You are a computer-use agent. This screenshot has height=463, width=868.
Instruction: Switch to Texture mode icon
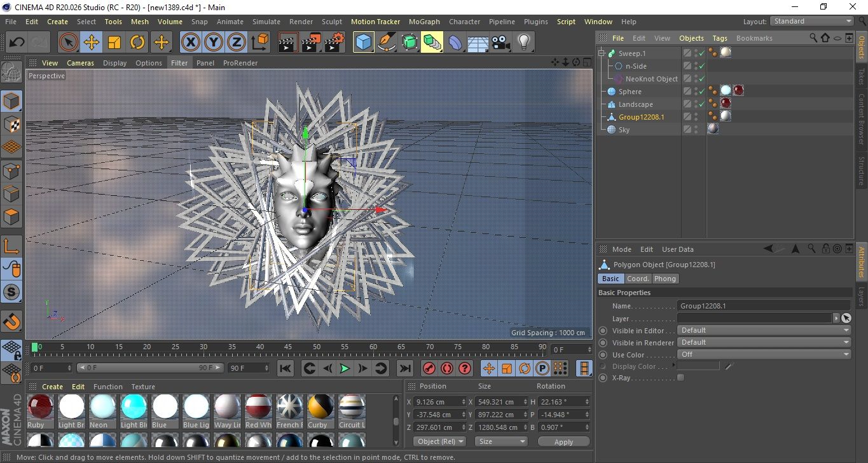[11, 124]
